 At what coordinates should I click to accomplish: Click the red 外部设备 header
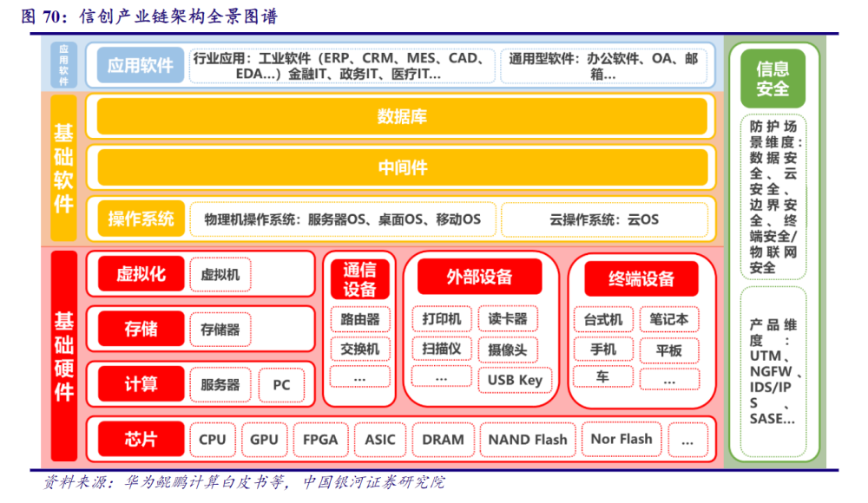coord(479,276)
